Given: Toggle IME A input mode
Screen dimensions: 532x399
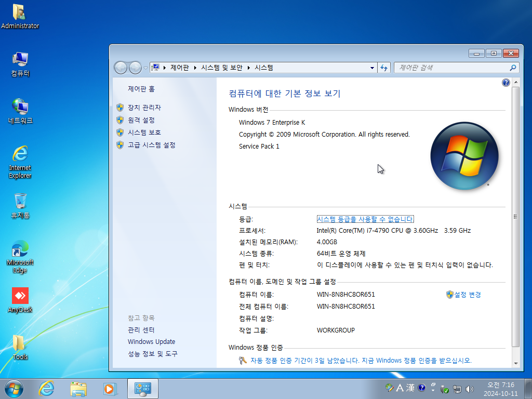Looking at the screenshot, I should (x=400, y=388).
